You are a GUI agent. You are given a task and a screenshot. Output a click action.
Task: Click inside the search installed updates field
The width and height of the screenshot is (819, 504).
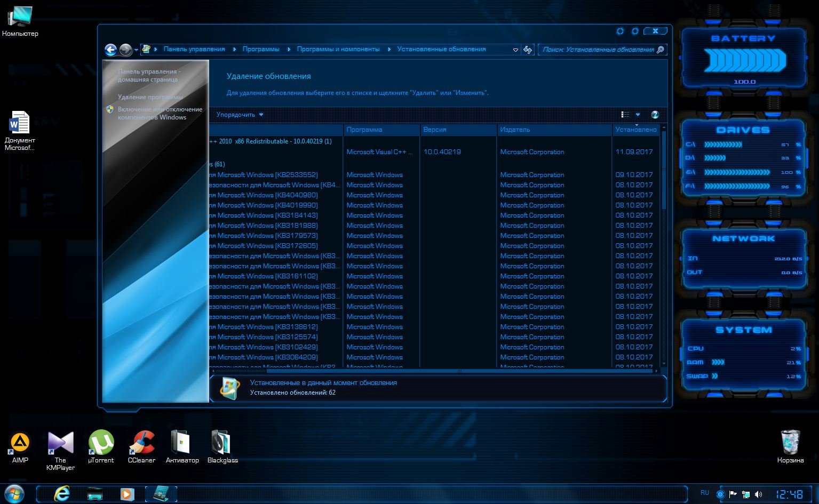point(598,50)
